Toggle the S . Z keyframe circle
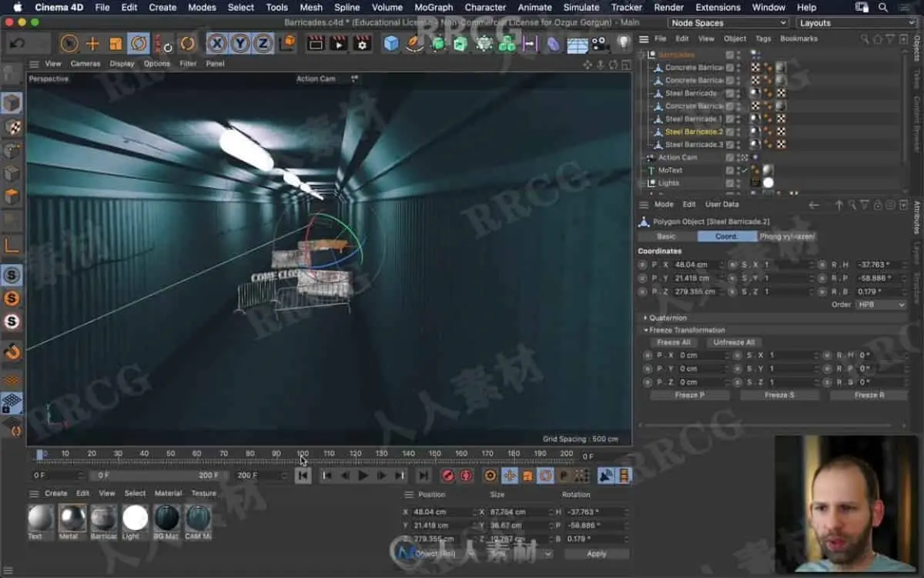The image size is (924, 578). [x=732, y=291]
